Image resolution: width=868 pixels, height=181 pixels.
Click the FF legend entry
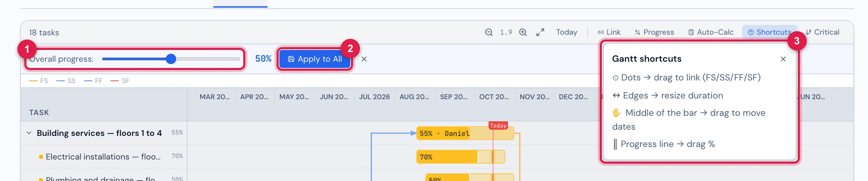(x=93, y=81)
